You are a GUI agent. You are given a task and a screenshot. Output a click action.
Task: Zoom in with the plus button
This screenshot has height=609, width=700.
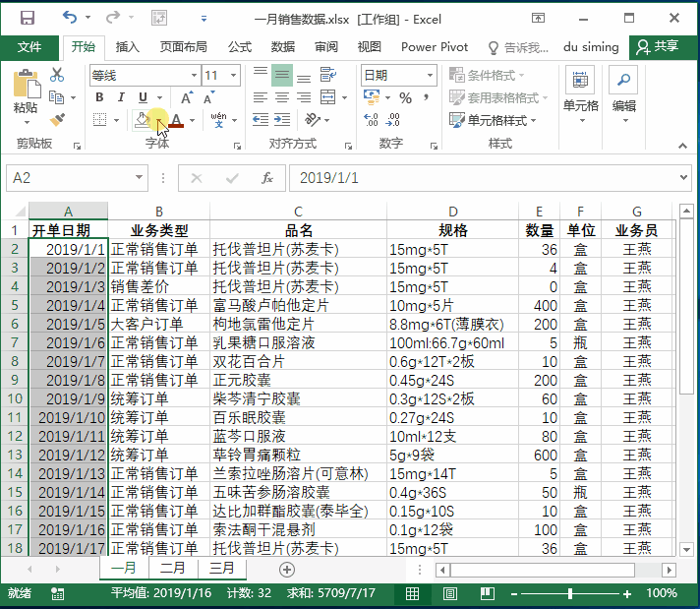(x=627, y=594)
